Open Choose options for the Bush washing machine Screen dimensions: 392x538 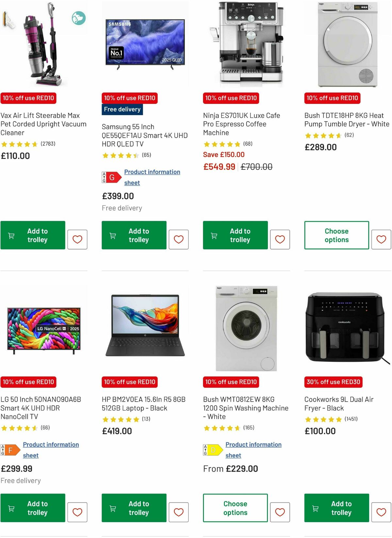pos(235,508)
